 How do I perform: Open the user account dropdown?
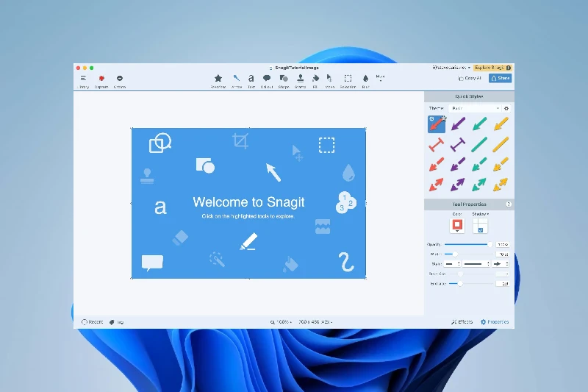[x=451, y=68]
